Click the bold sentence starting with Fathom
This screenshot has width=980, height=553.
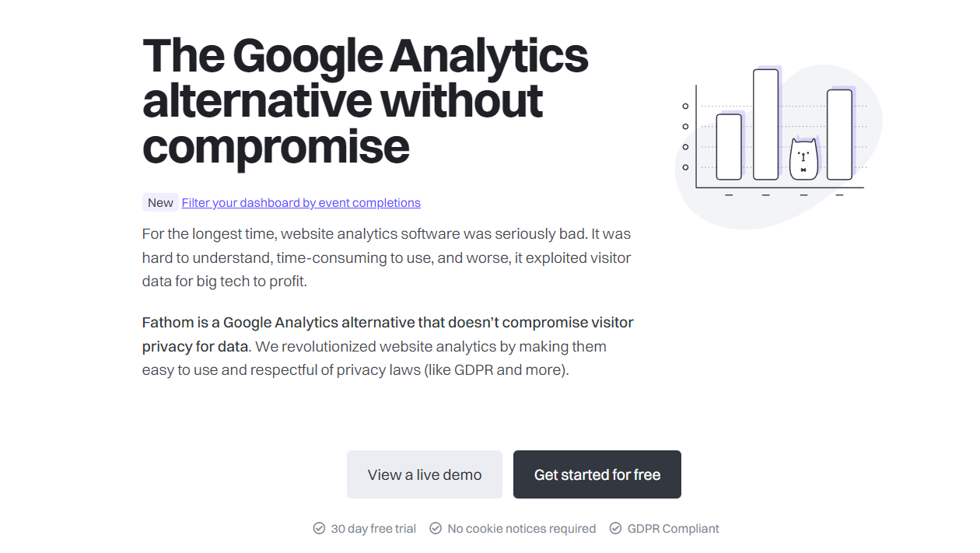click(x=387, y=334)
